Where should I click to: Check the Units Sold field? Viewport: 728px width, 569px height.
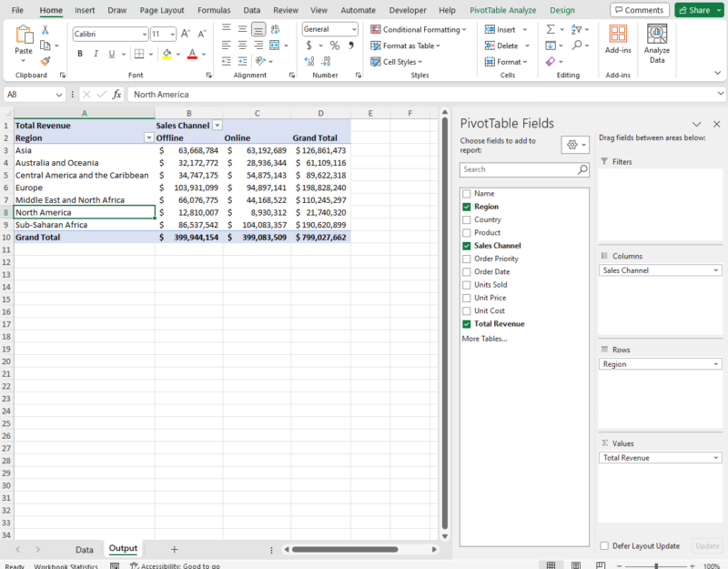point(468,284)
